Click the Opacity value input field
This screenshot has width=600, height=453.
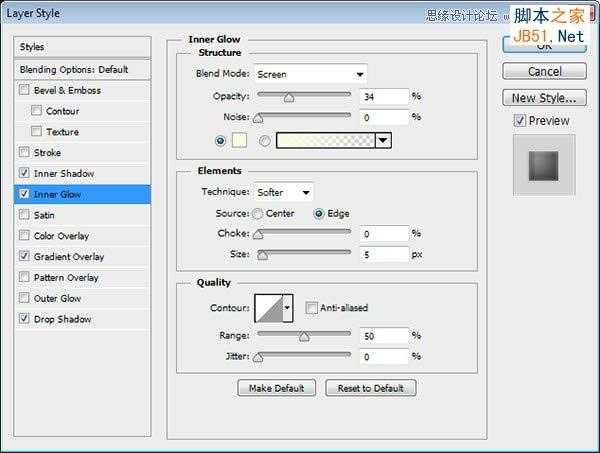384,97
